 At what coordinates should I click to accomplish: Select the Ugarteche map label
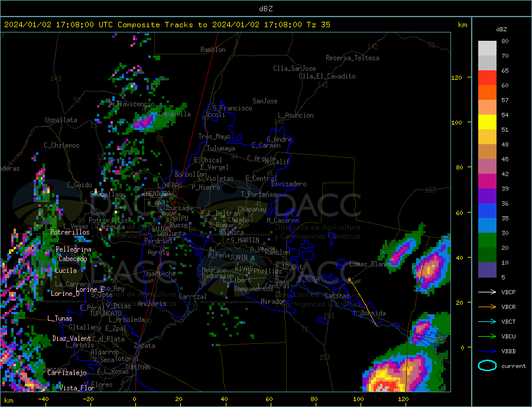click(x=160, y=273)
